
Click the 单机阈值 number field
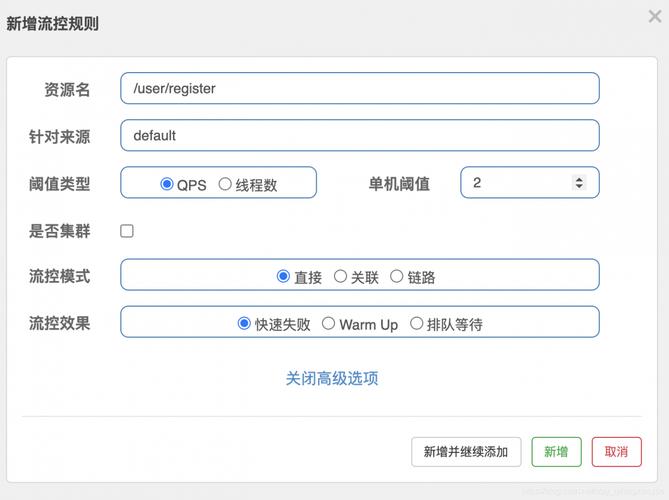[x=530, y=183]
